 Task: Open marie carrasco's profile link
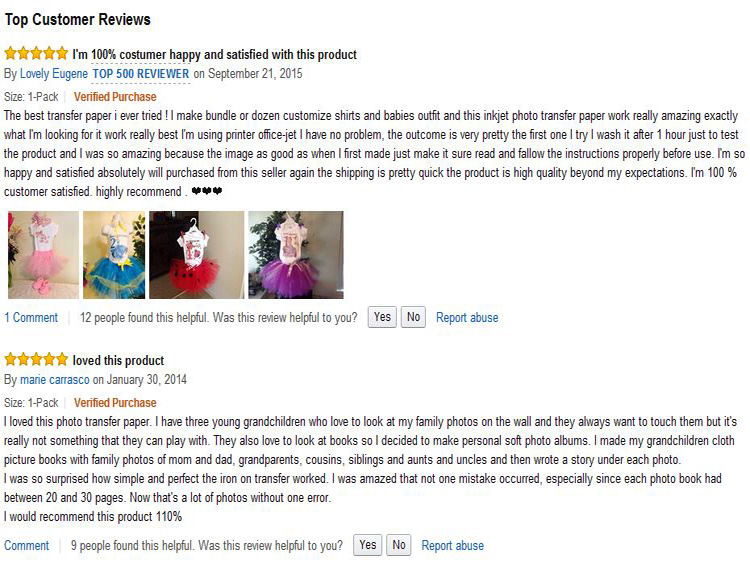click(55, 380)
